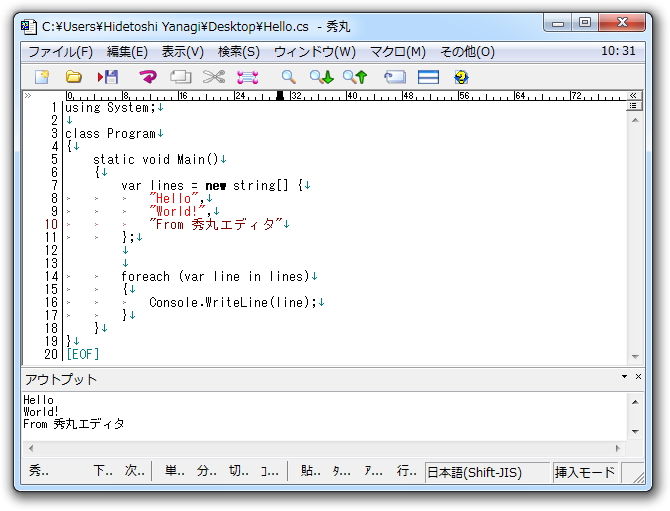Click the "Hello" string on line 8
Screen dimensions: 670x511
coord(174,198)
